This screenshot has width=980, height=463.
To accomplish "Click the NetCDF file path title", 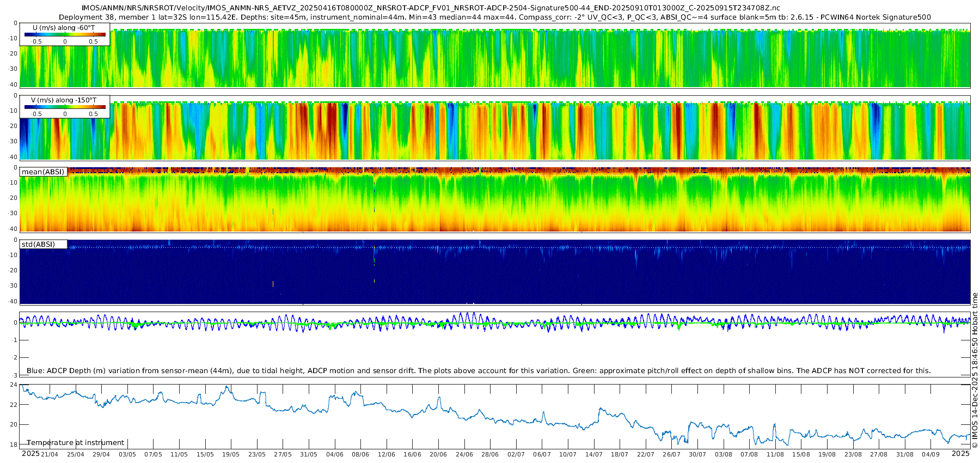I will [x=430, y=8].
